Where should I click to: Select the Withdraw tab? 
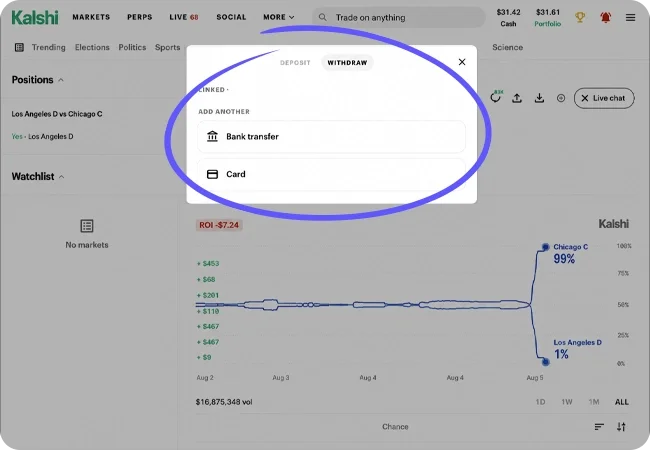click(347, 63)
